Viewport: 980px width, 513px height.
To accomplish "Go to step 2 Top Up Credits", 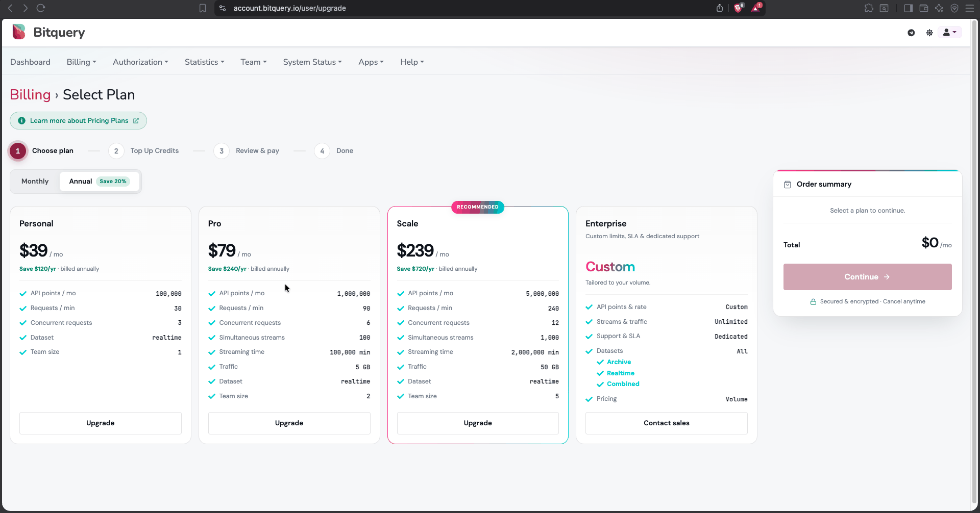I will click(144, 151).
